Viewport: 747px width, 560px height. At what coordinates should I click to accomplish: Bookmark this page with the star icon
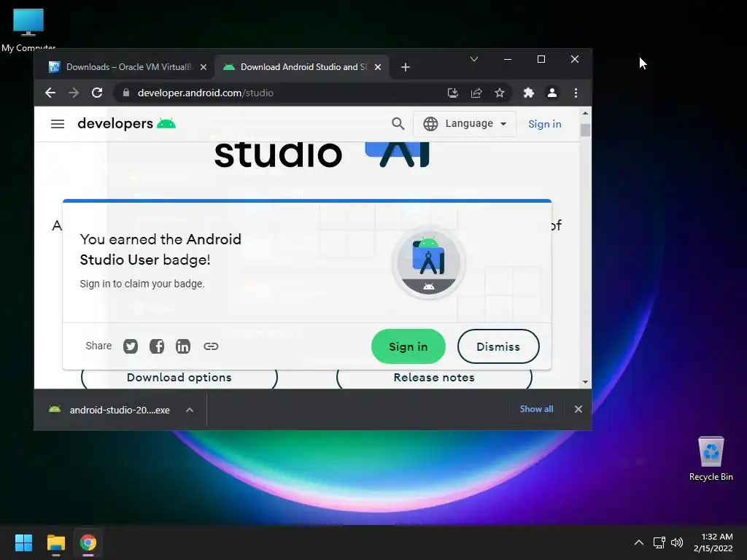[499, 93]
